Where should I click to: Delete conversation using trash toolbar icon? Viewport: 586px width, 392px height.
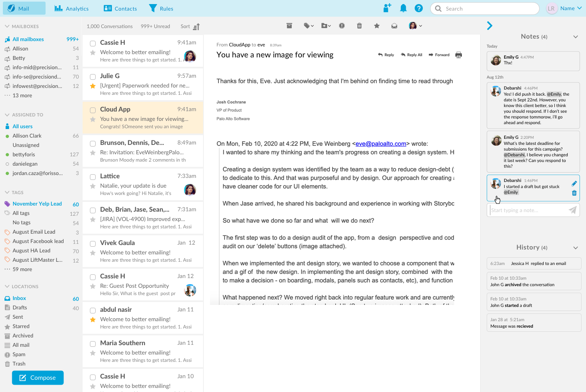click(x=359, y=26)
